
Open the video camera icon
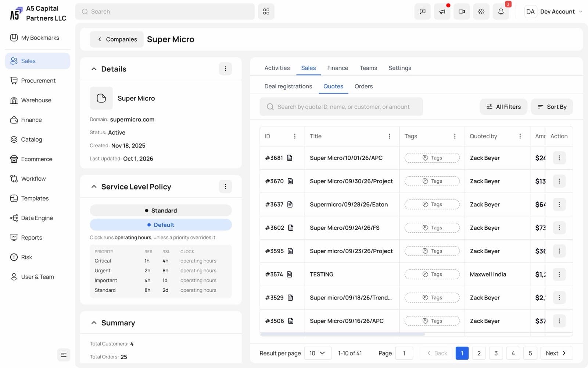pos(462,12)
